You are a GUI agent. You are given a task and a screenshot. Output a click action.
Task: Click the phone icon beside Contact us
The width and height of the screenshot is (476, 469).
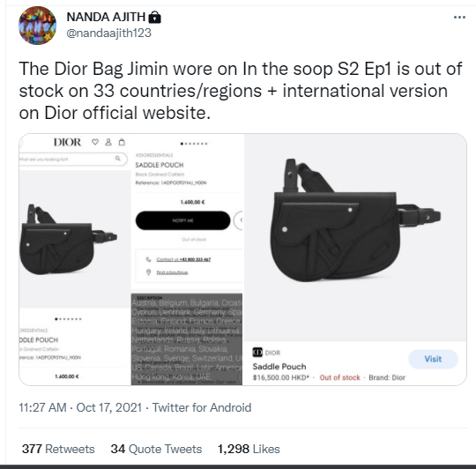[148, 259]
